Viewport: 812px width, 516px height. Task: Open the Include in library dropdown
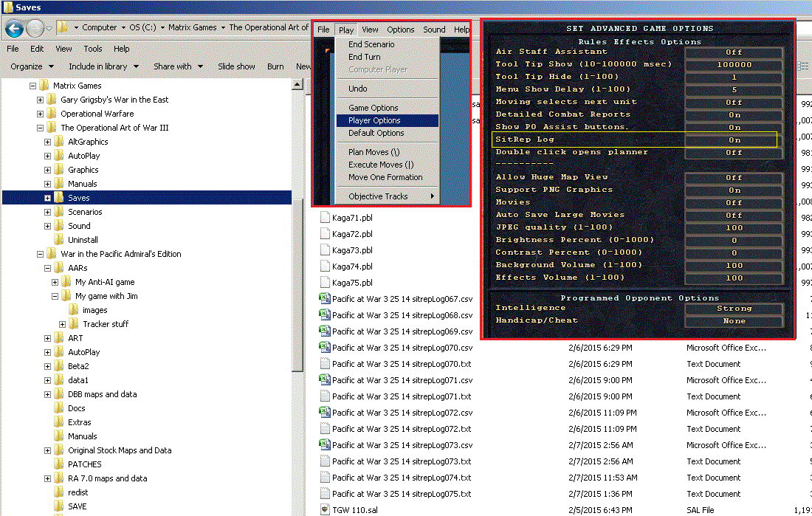tap(103, 66)
